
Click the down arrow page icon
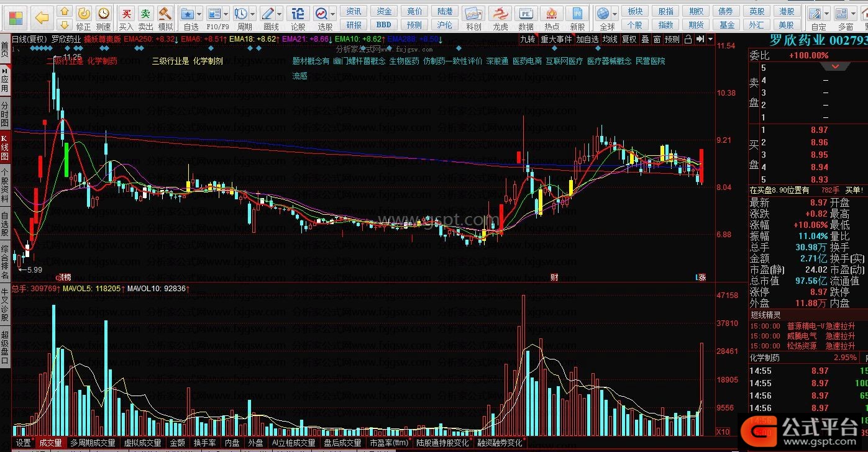click(x=64, y=24)
